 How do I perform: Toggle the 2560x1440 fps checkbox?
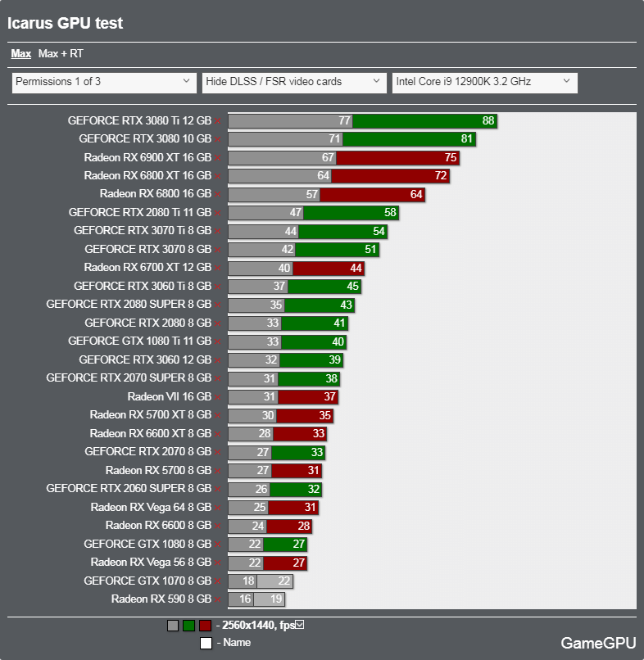coord(299,625)
